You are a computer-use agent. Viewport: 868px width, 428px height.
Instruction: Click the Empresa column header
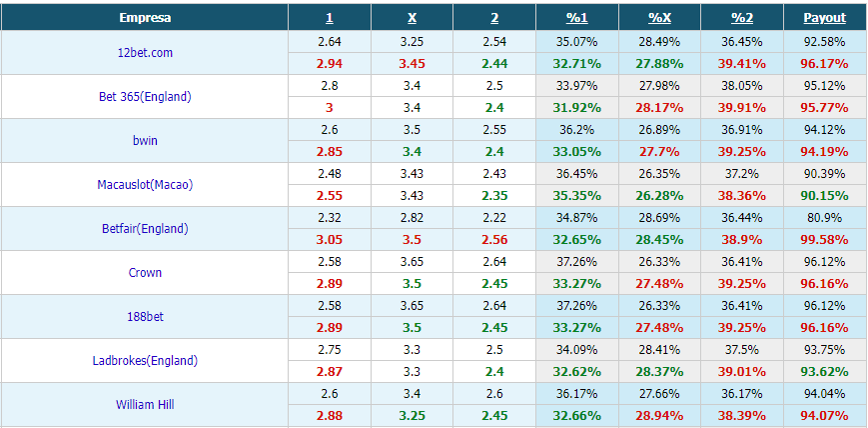[x=145, y=18]
